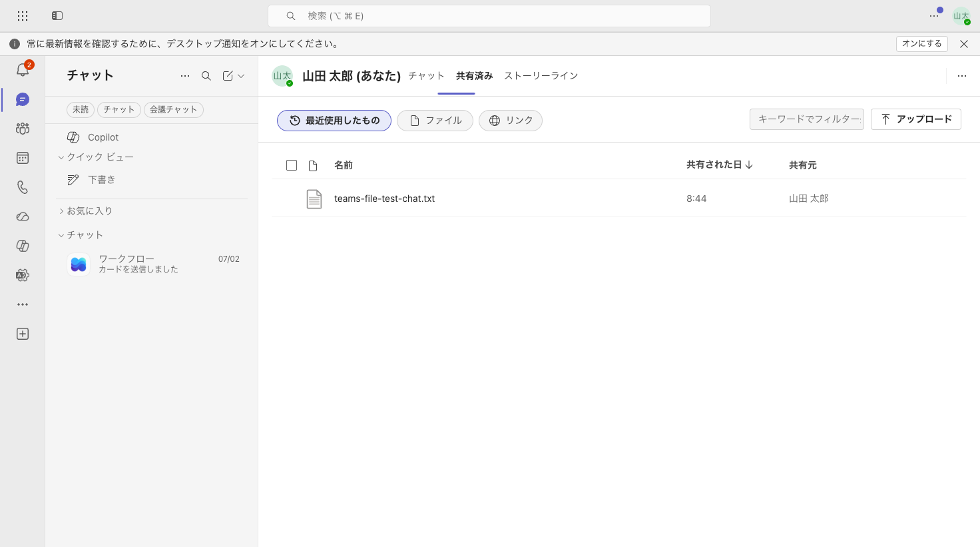
Task: Open 下書き drafts item
Action: [152, 180]
